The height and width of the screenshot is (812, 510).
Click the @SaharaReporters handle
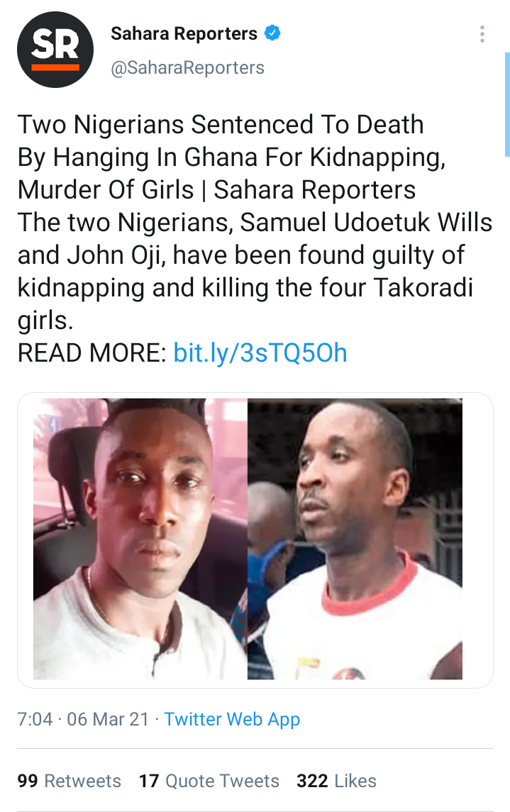tap(187, 67)
